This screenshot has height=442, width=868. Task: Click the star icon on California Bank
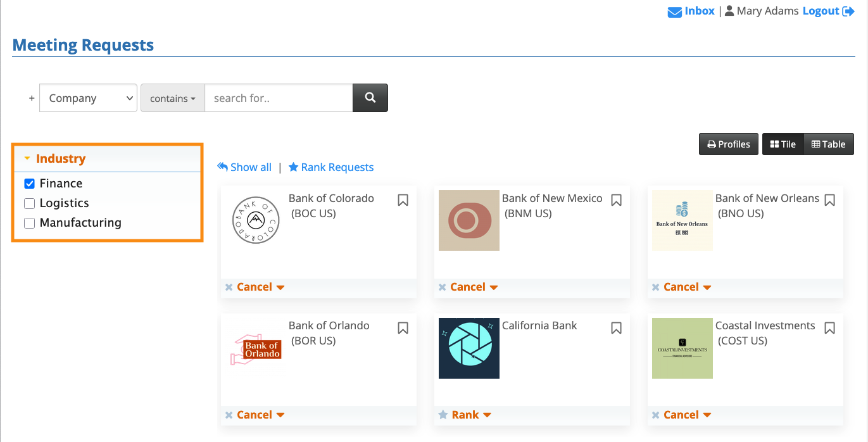[x=443, y=415]
